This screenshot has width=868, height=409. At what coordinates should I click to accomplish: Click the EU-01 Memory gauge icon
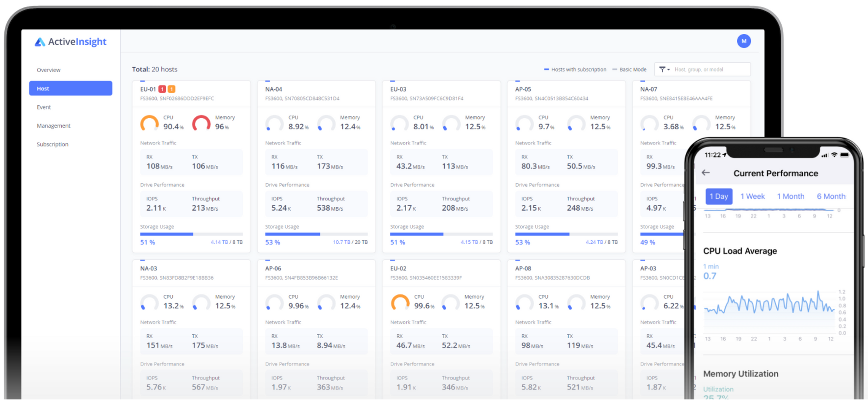pyautogui.click(x=201, y=123)
